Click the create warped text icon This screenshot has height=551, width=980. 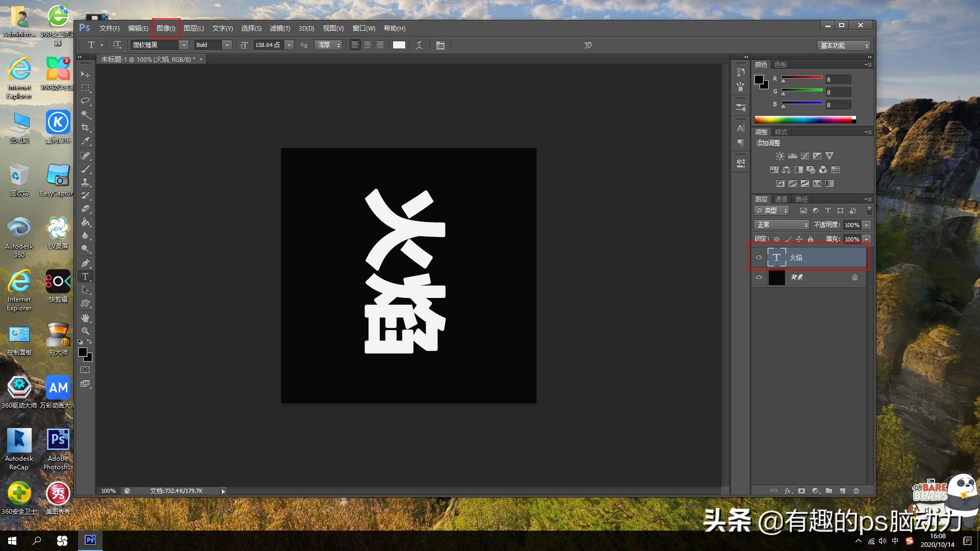click(419, 45)
